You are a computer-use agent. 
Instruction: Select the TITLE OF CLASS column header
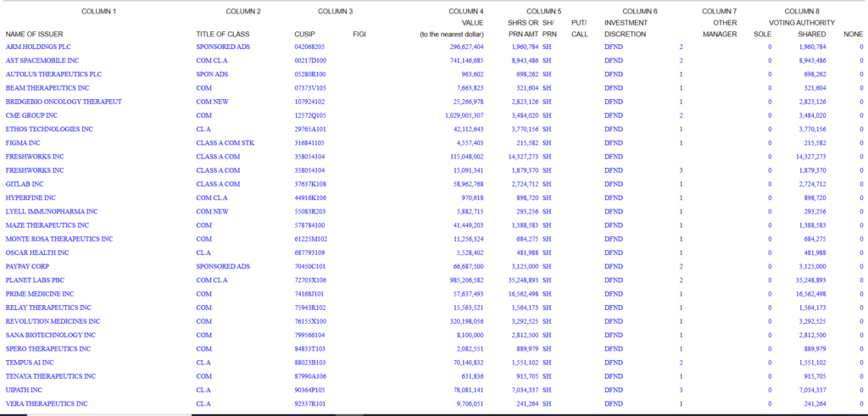223,34
